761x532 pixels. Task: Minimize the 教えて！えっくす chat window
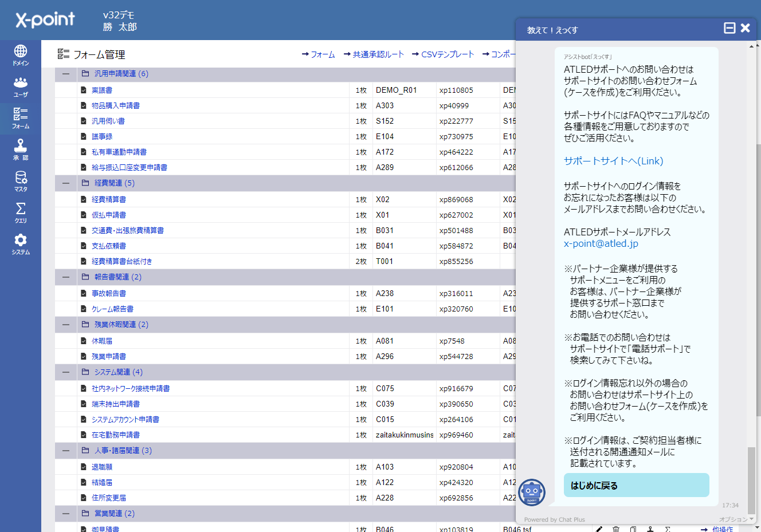729,28
